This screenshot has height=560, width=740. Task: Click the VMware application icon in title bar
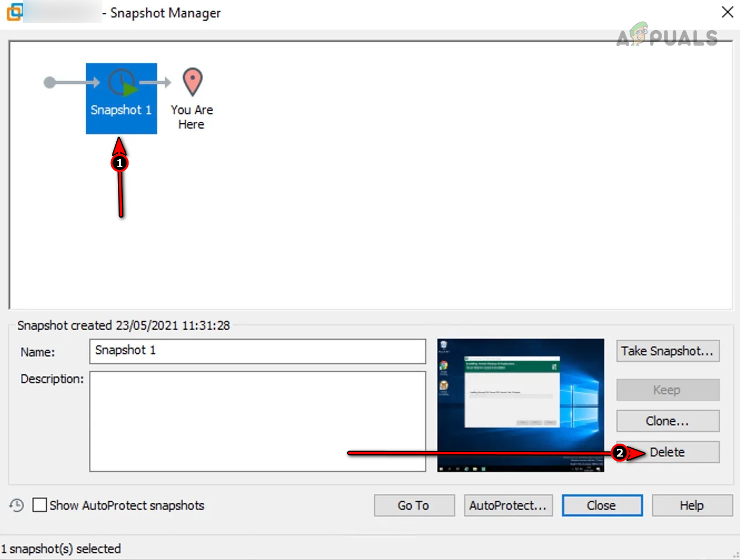[x=15, y=12]
